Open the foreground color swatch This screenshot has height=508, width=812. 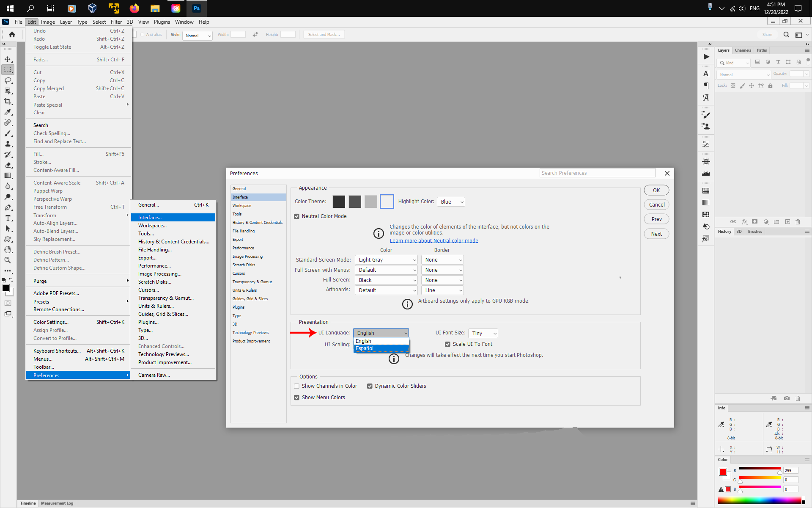[x=6, y=288]
